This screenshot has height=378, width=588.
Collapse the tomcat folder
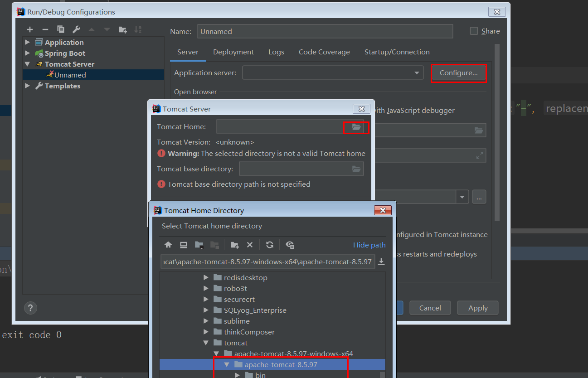pyautogui.click(x=206, y=343)
